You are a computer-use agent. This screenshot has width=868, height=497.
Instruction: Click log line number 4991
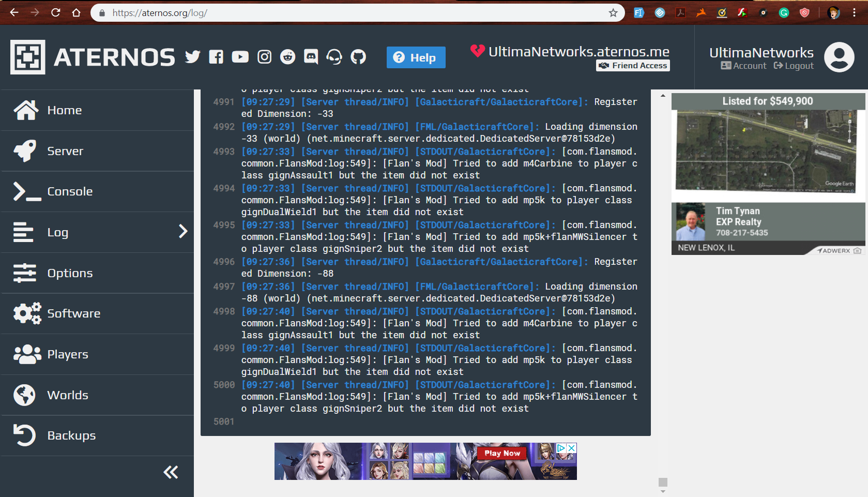tap(224, 102)
